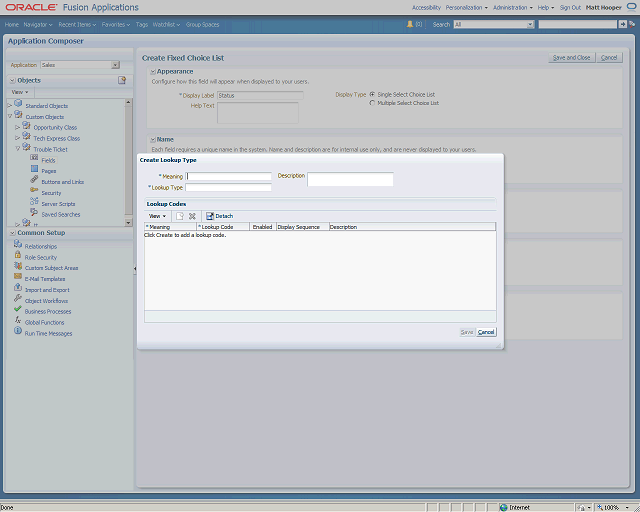Viewport: 640px width, 512px height.
Task: Click the Security key icon
Action: (34, 190)
